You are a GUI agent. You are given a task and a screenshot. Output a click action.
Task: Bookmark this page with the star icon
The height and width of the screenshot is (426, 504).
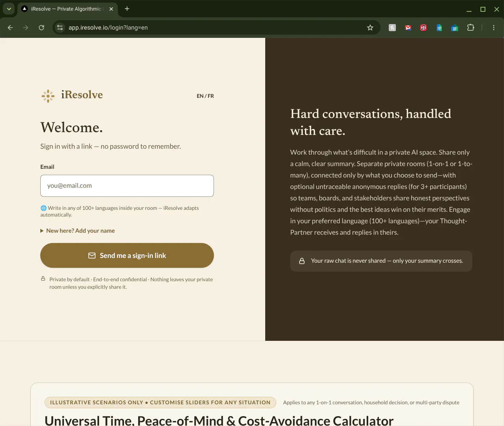pos(370,28)
